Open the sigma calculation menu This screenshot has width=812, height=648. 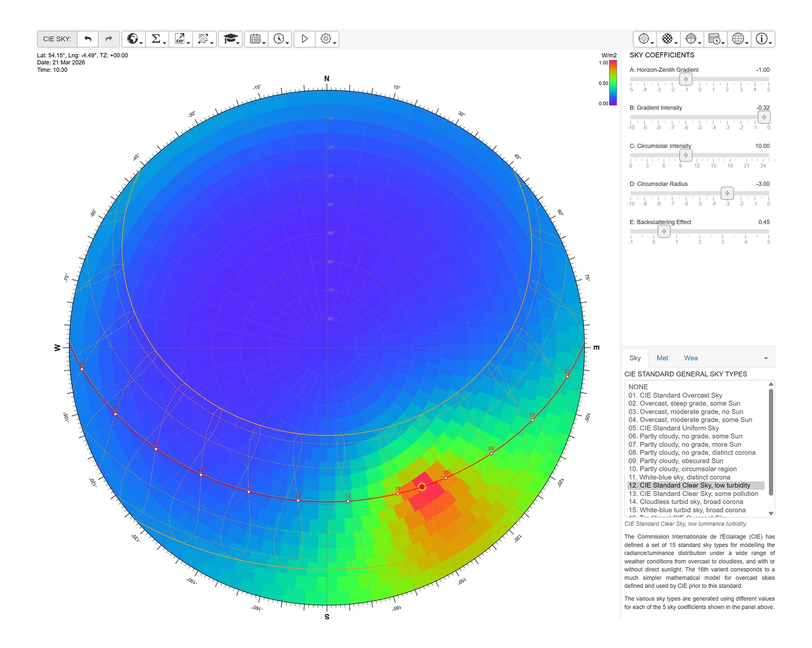pyautogui.click(x=158, y=39)
